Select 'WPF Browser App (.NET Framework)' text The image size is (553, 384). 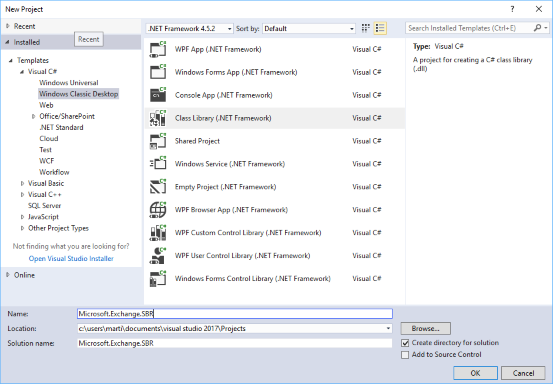coord(231,210)
